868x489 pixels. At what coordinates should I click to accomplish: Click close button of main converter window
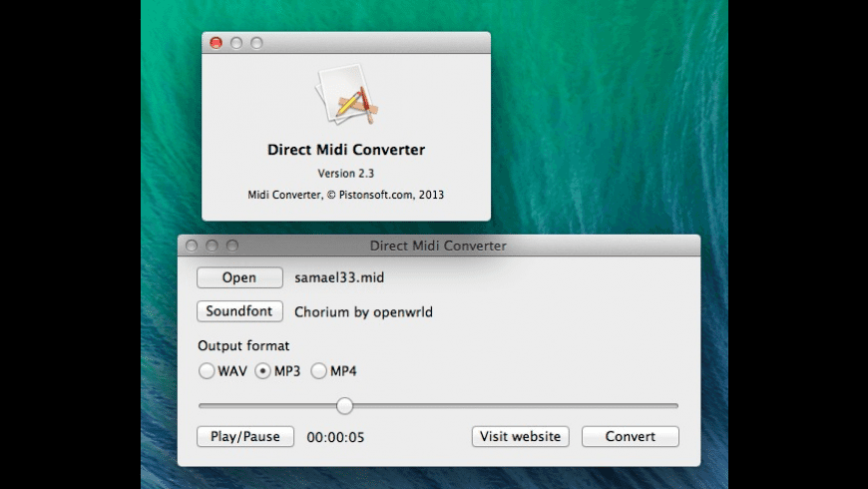click(192, 245)
